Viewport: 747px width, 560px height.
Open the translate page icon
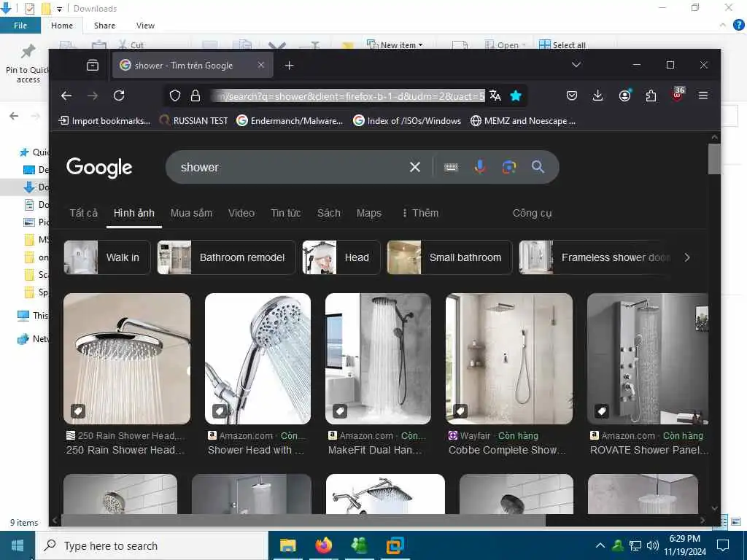(495, 96)
